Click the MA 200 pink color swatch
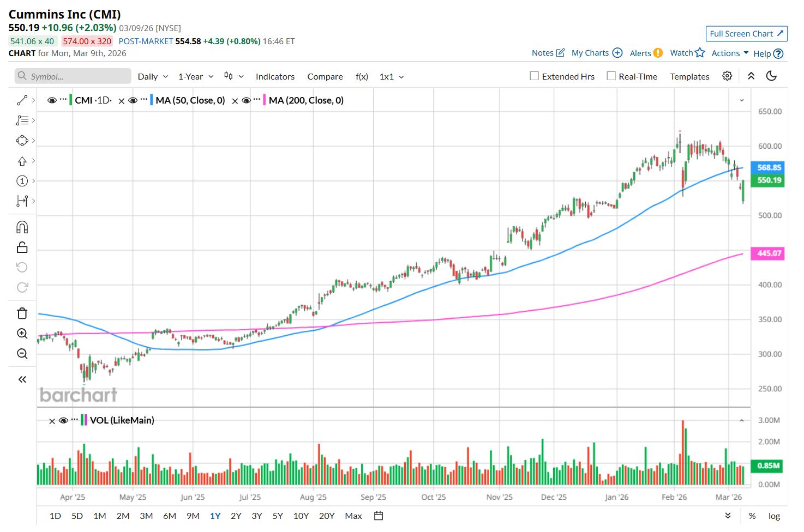The height and width of the screenshot is (532, 804). point(265,100)
